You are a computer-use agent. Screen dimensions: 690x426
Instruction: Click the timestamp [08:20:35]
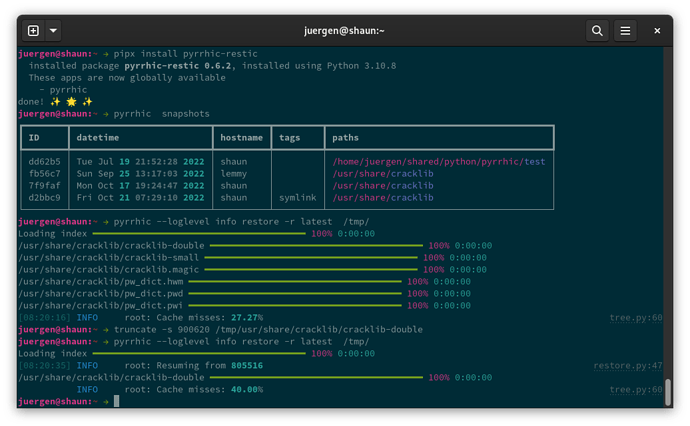click(44, 365)
